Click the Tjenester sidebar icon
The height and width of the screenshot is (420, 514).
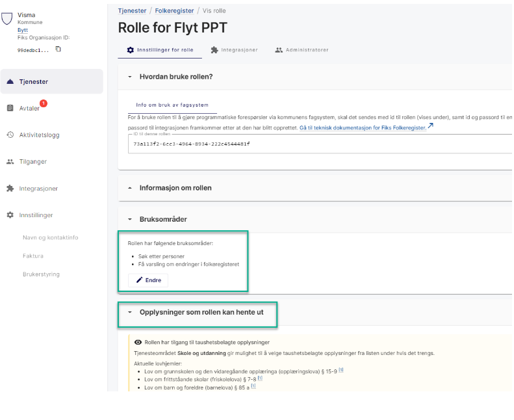(10, 82)
